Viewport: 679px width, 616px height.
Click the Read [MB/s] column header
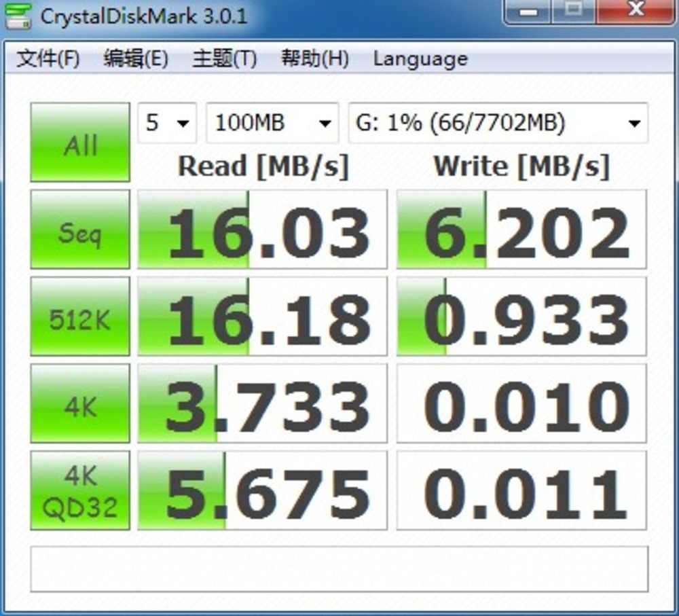point(263,166)
